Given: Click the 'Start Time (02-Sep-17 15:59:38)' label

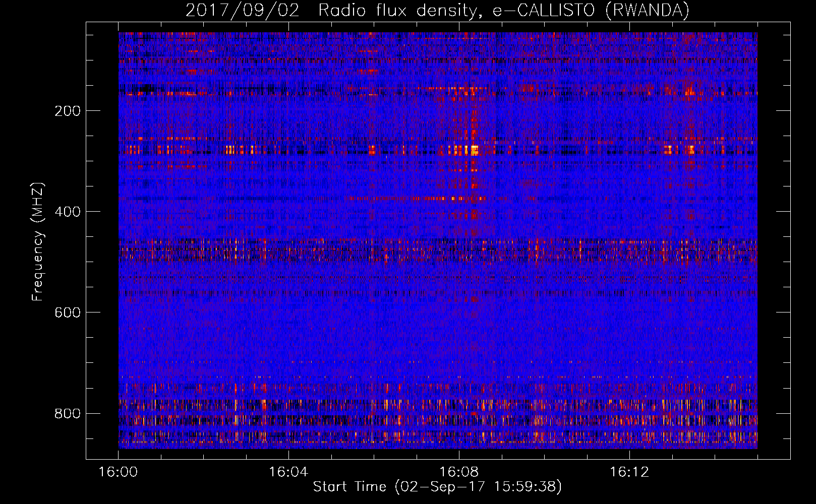Looking at the screenshot, I should 437,487.
